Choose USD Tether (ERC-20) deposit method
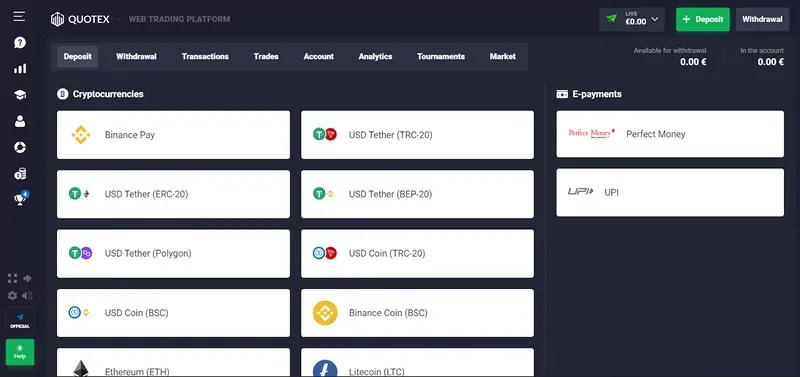The width and height of the screenshot is (800, 377). pyautogui.click(x=173, y=194)
